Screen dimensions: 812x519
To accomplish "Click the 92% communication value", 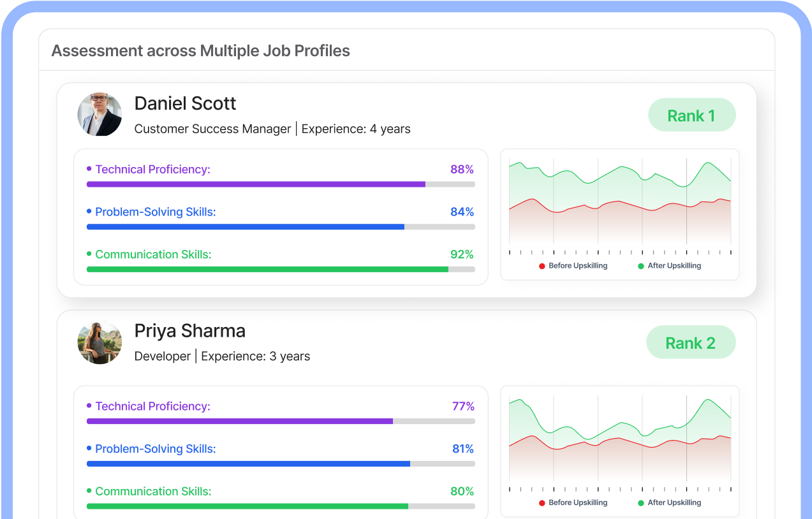I will click(462, 254).
